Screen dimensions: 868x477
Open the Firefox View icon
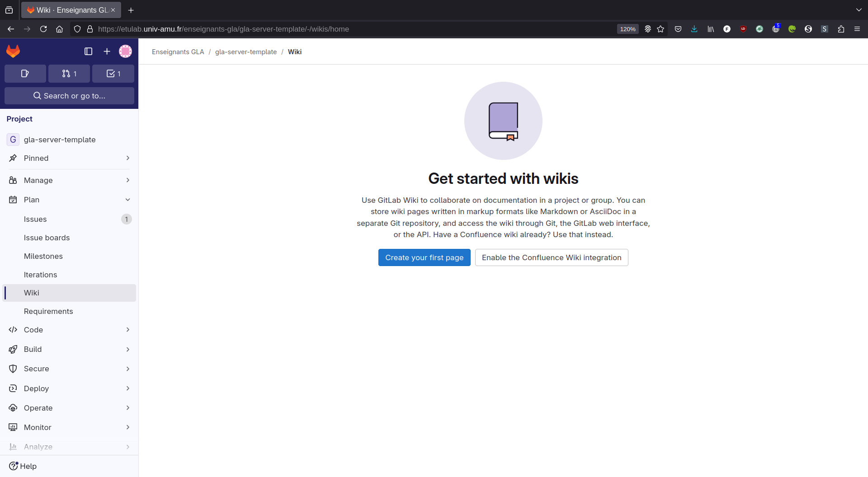(9, 10)
